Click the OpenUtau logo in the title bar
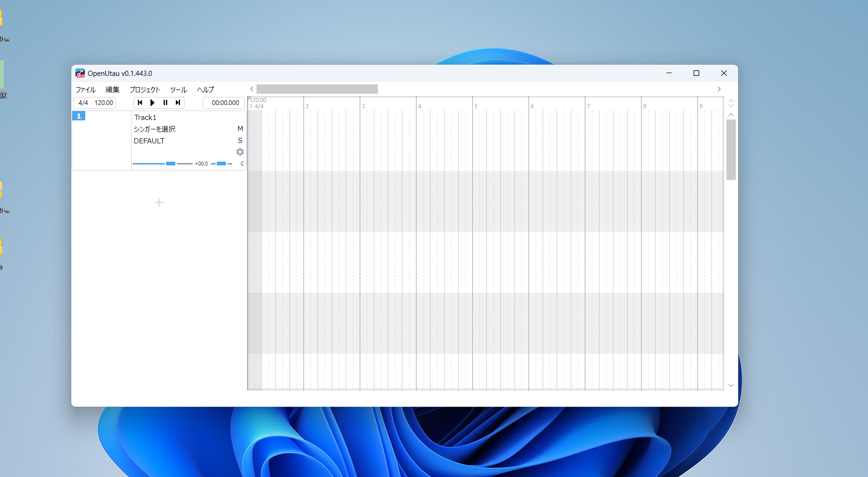 (x=80, y=73)
